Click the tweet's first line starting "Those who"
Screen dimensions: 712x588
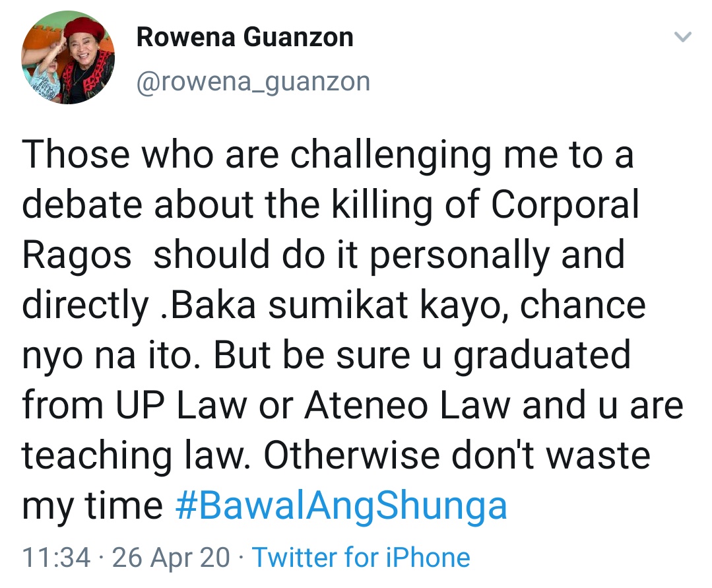click(x=327, y=156)
